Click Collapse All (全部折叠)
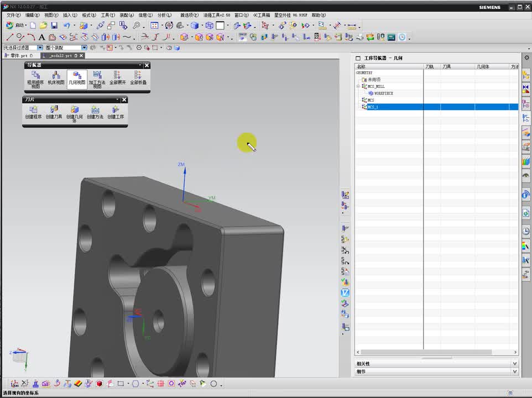Viewport: 532px width, 398px height. (138, 78)
